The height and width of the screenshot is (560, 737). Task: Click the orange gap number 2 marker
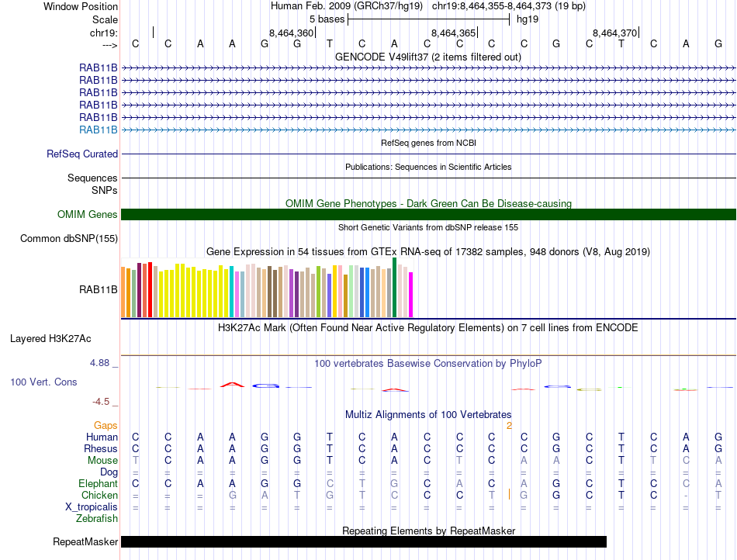[509, 426]
